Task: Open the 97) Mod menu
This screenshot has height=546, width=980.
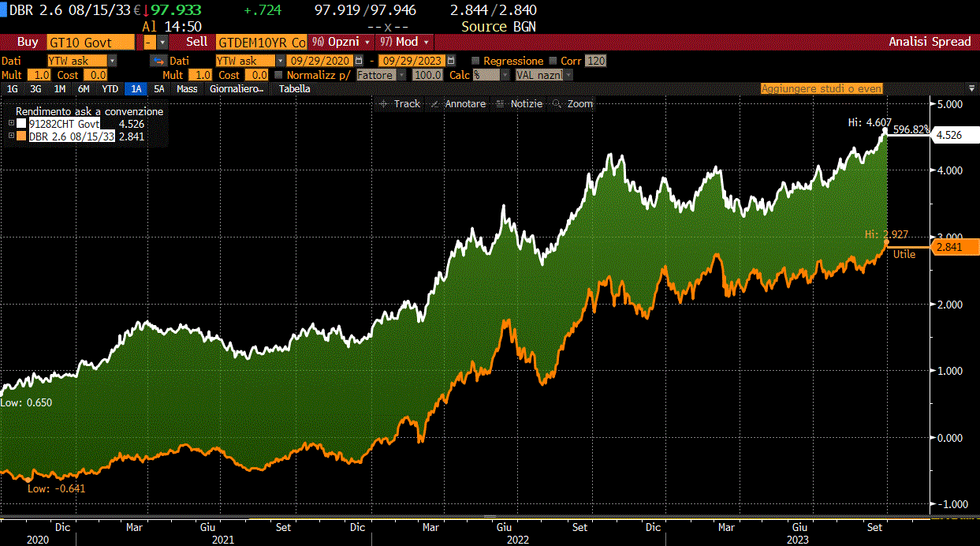Action: (405, 42)
